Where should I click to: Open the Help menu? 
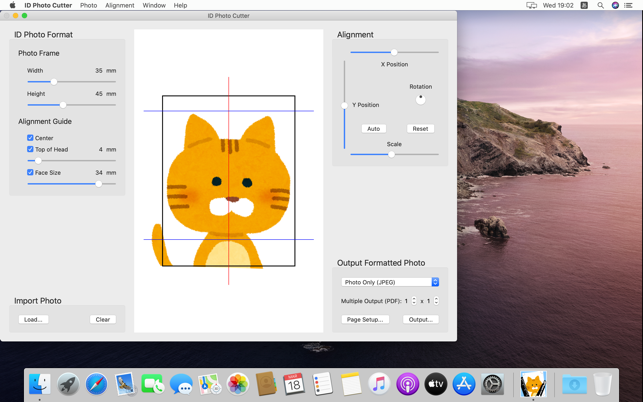click(x=180, y=5)
